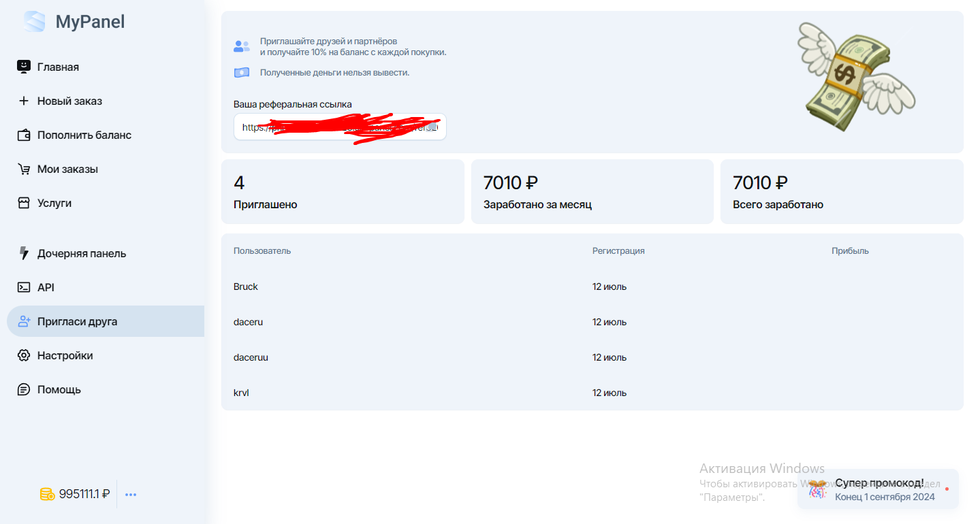Click the referral link input field
980x524 pixels.
tap(339, 127)
